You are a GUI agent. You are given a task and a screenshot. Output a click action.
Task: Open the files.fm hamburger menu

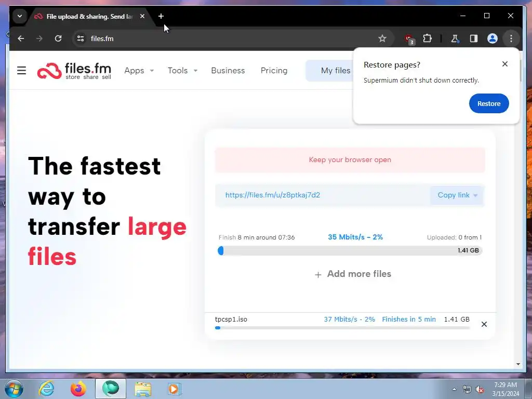coord(21,71)
